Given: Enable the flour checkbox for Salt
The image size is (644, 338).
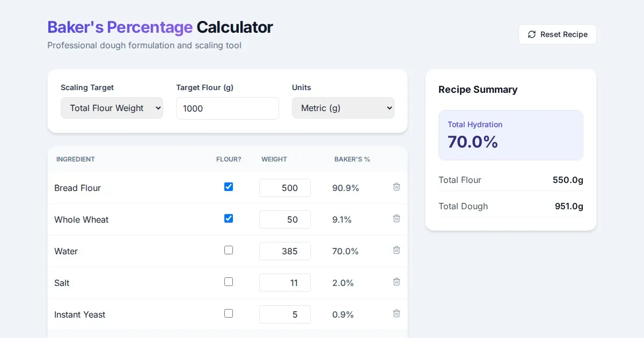Looking at the screenshot, I should (x=229, y=282).
